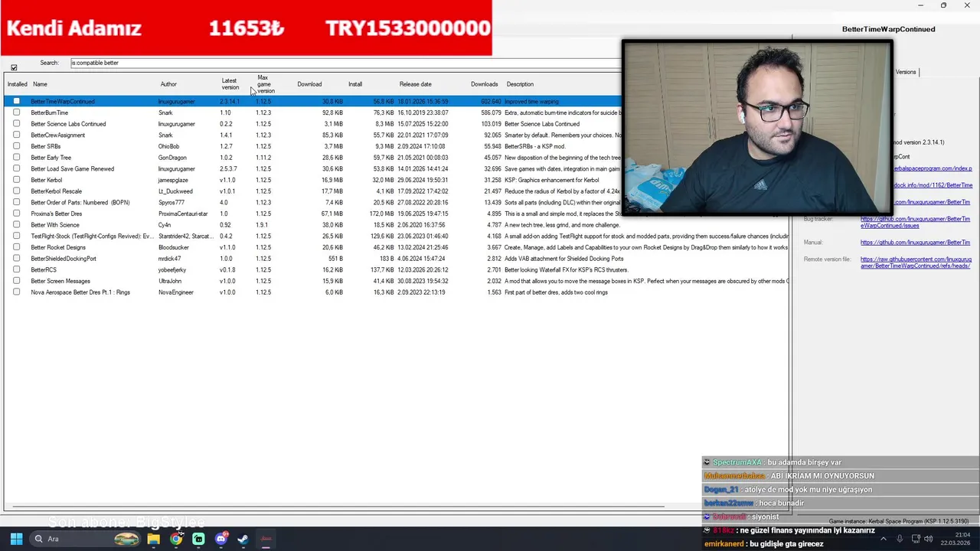Click horizontal scrollbar under mod list
The height and width of the screenshot is (551, 980).
[337, 507]
